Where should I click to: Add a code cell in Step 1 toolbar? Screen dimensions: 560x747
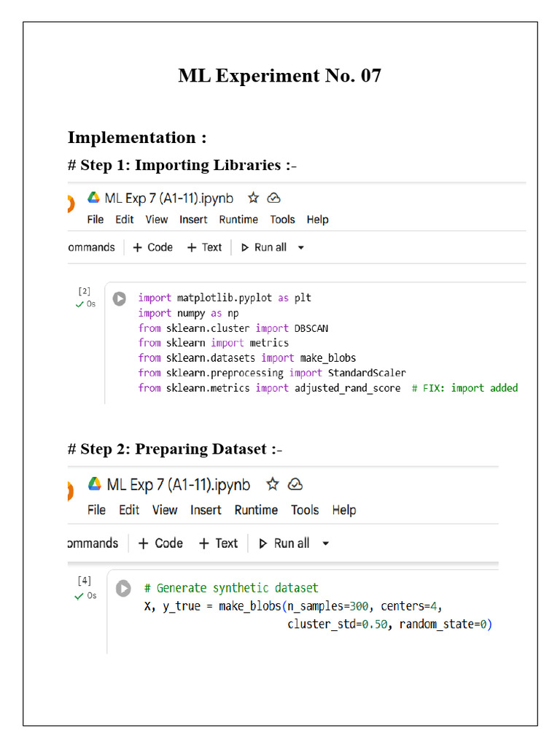pyautogui.click(x=153, y=247)
